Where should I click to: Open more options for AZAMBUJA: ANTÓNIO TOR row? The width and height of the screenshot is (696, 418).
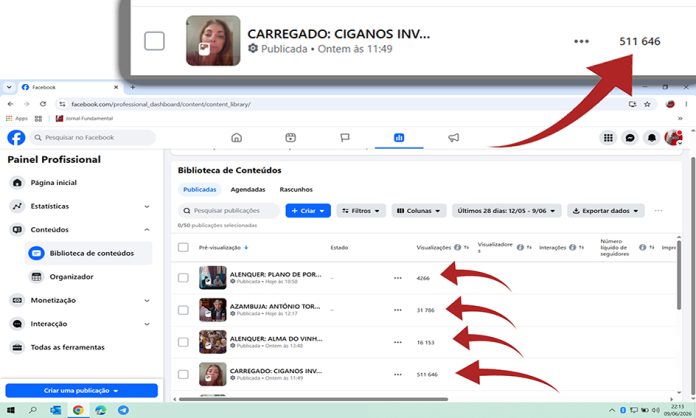tap(398, 310)
